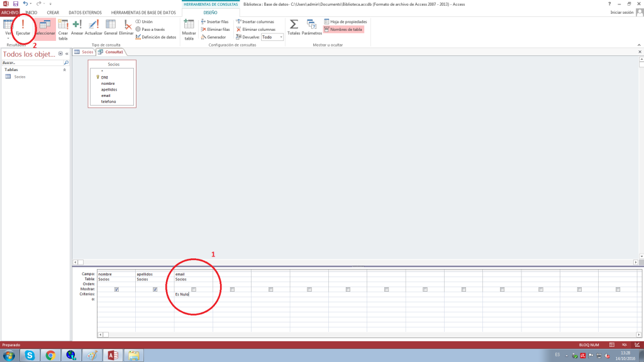Run the query with Ejecutar
This screenshot has height=362, width=644.
point(23,28)
